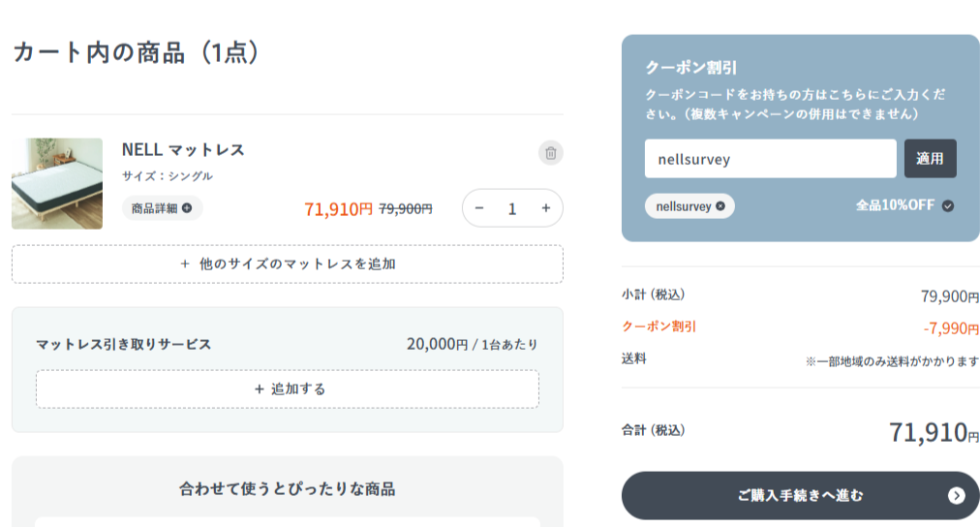
Task: Click the 全品10%OFF coupon label
Action: click(897, 205)
